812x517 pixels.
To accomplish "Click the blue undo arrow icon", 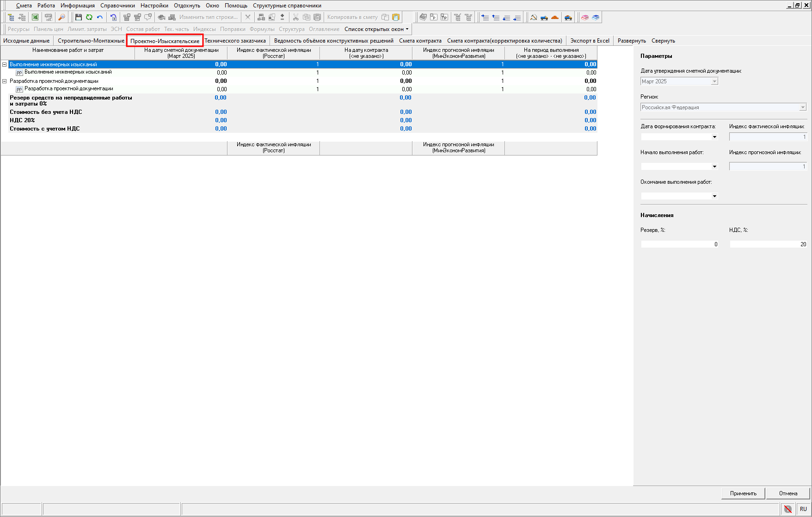I will pos(100,17).
